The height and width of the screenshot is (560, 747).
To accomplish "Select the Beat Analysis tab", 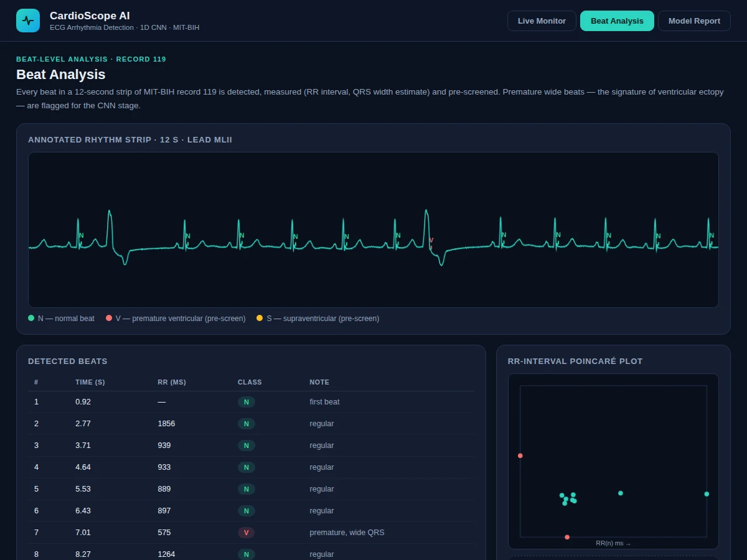I will (x=617, y=21).
